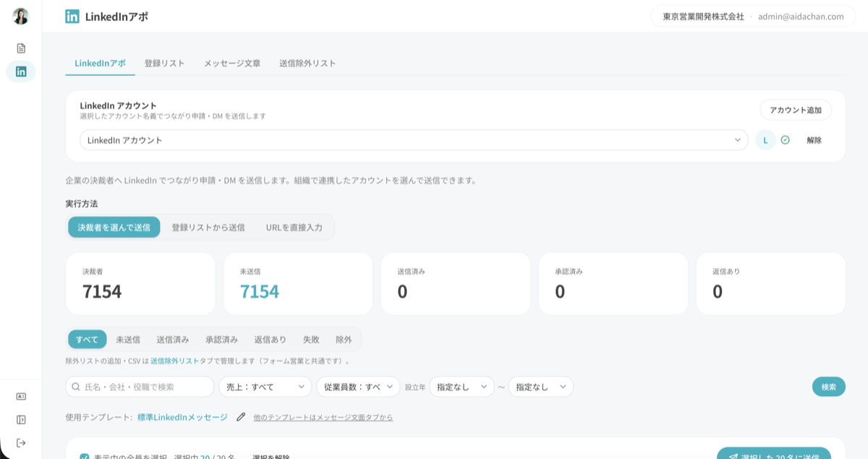Click the logout icon in the sidebar
Image resolution: width=868 pixels, height=459 pixels.
[x=21, y=442]
